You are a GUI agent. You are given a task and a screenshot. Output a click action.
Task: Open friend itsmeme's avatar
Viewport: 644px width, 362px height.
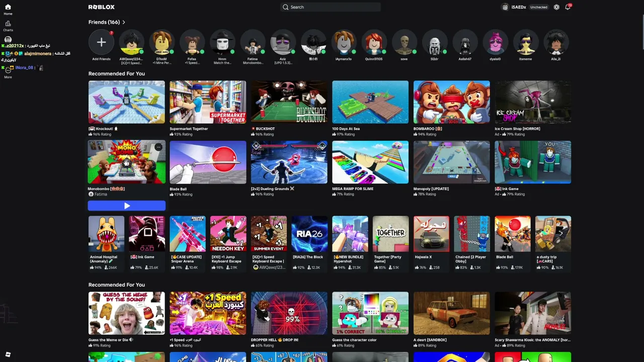pyautogui.click(x=525, y=43)
